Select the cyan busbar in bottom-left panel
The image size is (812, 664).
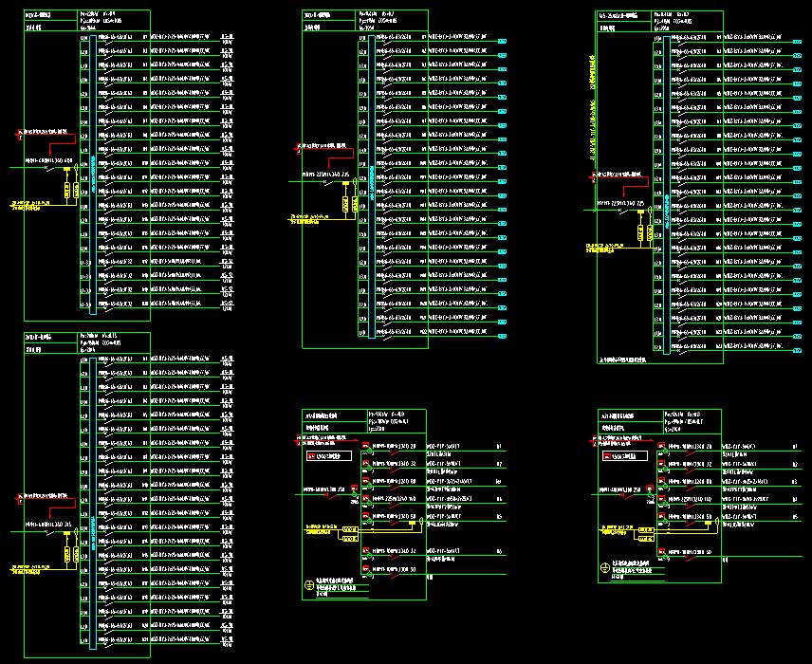pos(93,503)
